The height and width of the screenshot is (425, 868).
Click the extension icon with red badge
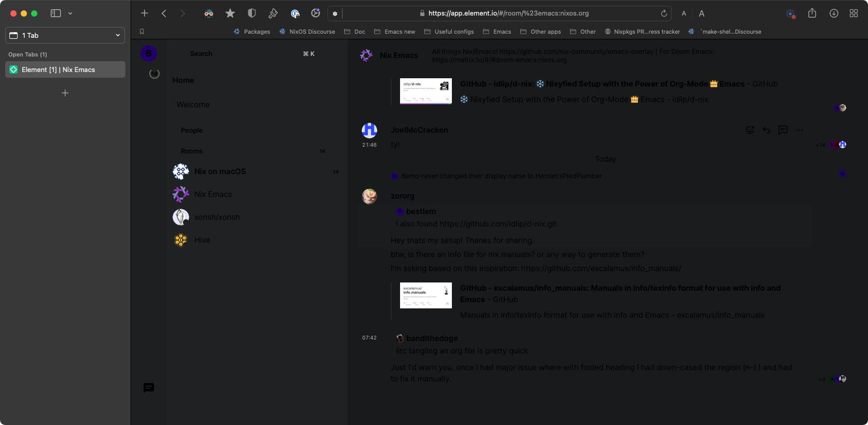pyautogui.click(x=790, y=14)
